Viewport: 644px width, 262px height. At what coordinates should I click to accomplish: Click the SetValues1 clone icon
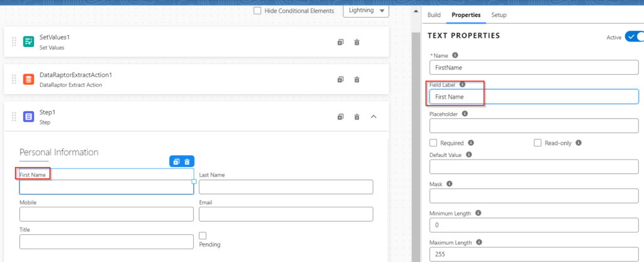coord(340,42)
